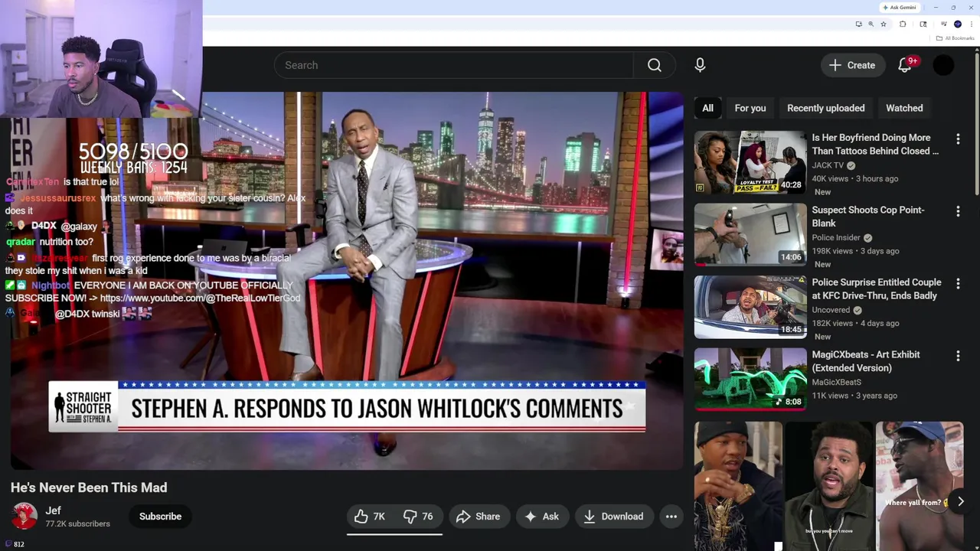Click title Suspect Shoots Cop Point-Blank
980x551 pixels.
click(x=868, y=217)
